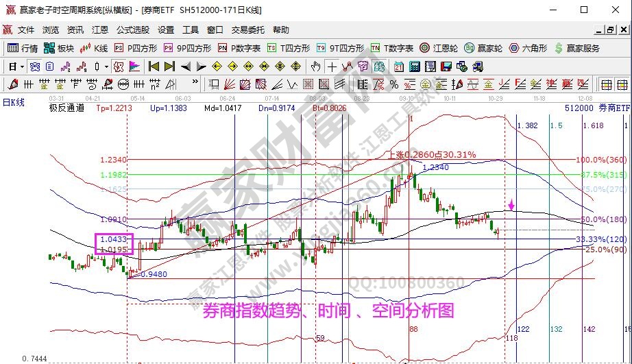Expand the 日 period dropdown arrow

22,66
